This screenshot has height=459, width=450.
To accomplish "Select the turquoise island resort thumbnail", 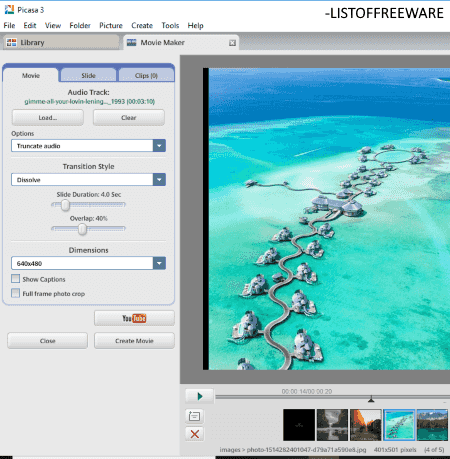I will [x=399, y=425].
